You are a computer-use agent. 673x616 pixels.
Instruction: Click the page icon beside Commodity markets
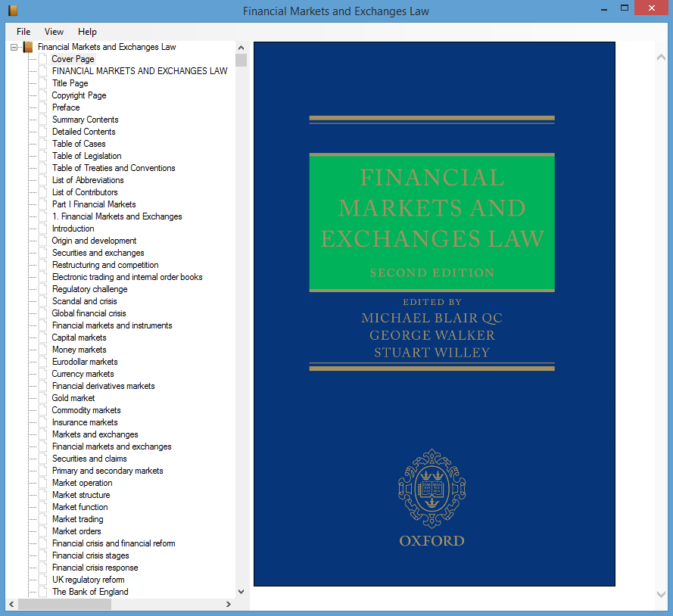pyautogui.click(x=43, y=410)
